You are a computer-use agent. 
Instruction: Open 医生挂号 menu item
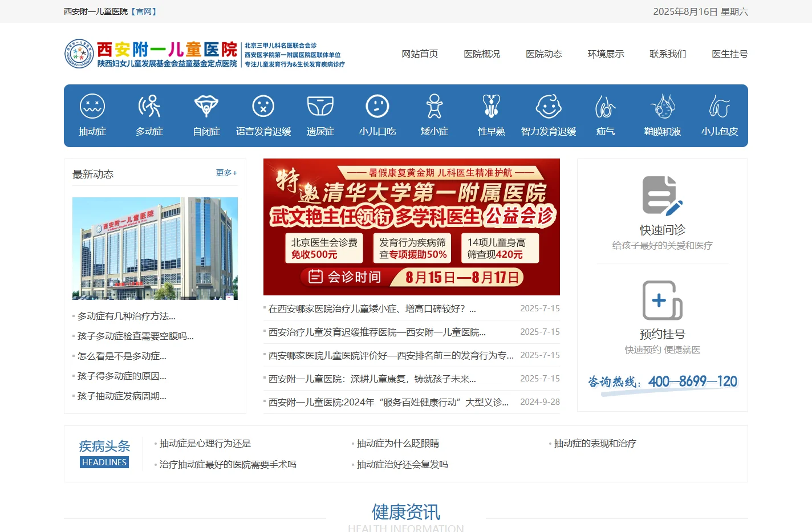[x=730, y=54]
